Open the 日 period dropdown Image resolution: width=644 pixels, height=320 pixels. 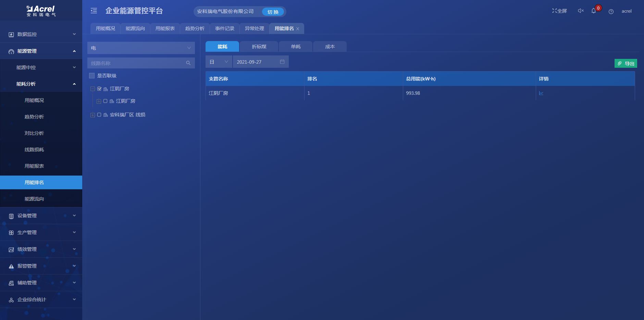pyautogui.click(x=219, y=62)
